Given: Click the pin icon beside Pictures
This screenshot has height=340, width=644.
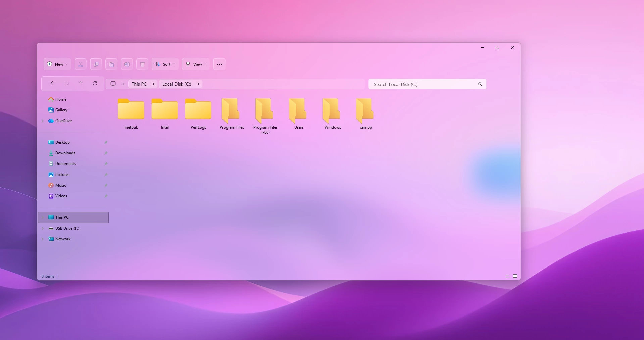Looking at the screenshot, I should 106,175.
